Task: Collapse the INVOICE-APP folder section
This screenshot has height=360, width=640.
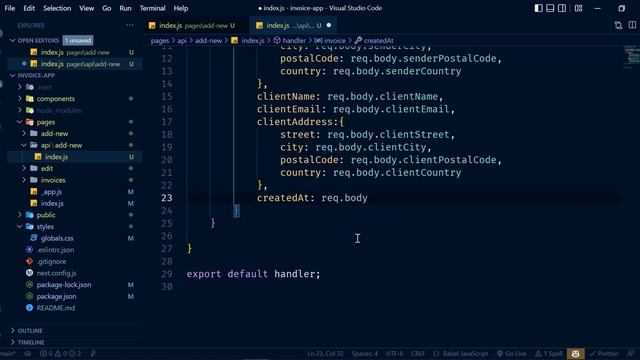Action: coord(13,76)
